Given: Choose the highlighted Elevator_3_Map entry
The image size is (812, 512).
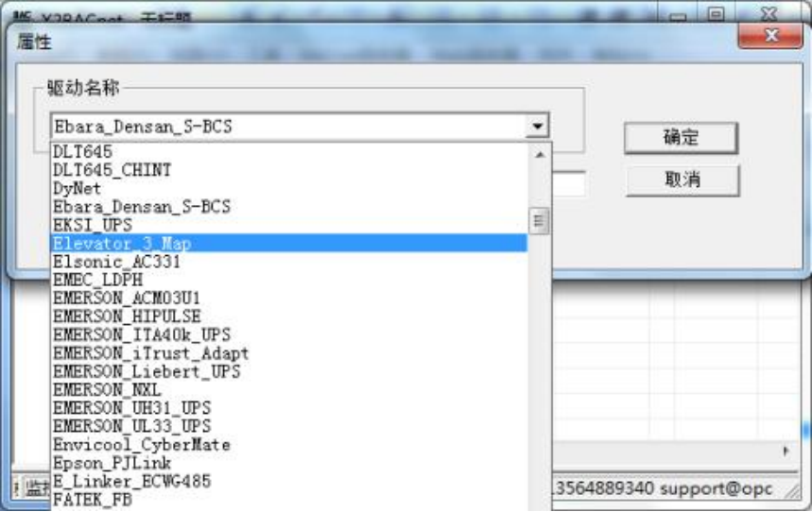Looking at the screenshot, I should (289, 244).
